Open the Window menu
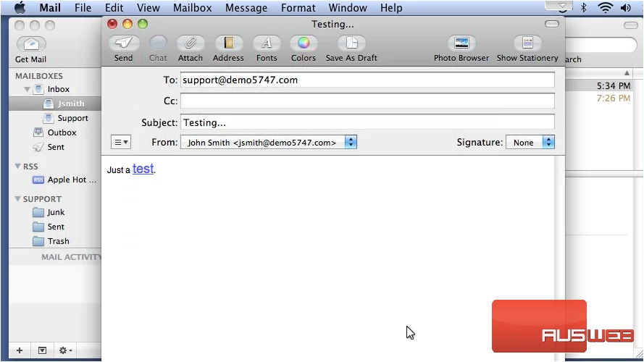The height and width of the screenshot is (362, 644). pyautogui.click(x=348, y=8)
